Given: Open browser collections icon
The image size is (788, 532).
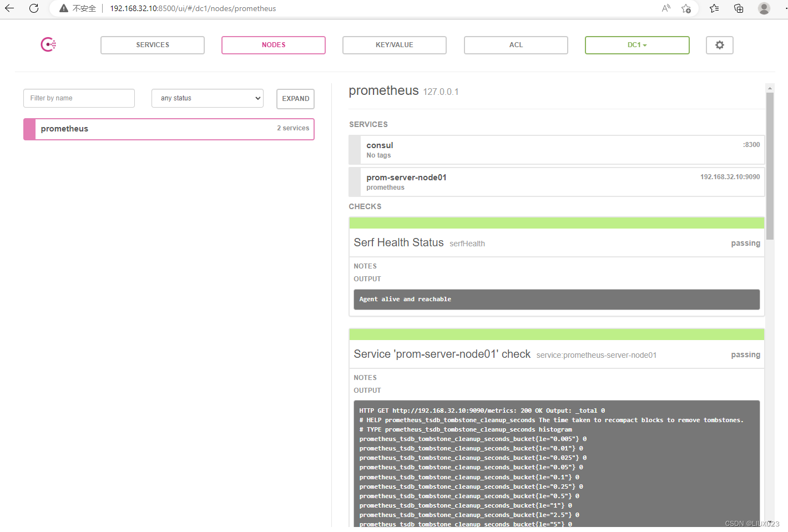Looking at the screenshot, I should [x=739, y=8].
